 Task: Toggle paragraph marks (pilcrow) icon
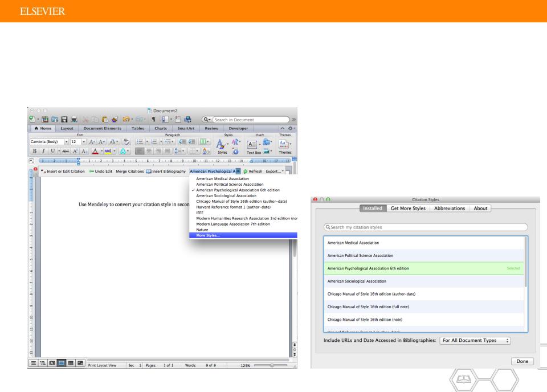[153, 119]
